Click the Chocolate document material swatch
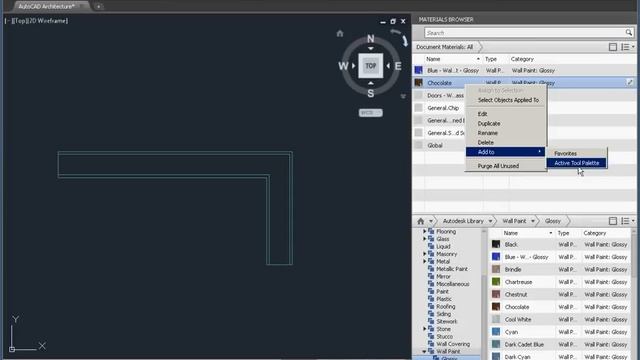The height and width of the screenshot is (360, 640). click(418, 83)
